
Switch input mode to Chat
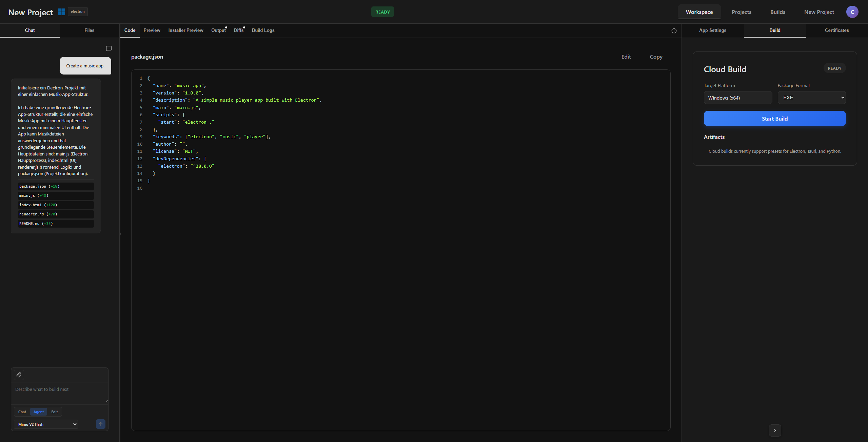[22, 412]
